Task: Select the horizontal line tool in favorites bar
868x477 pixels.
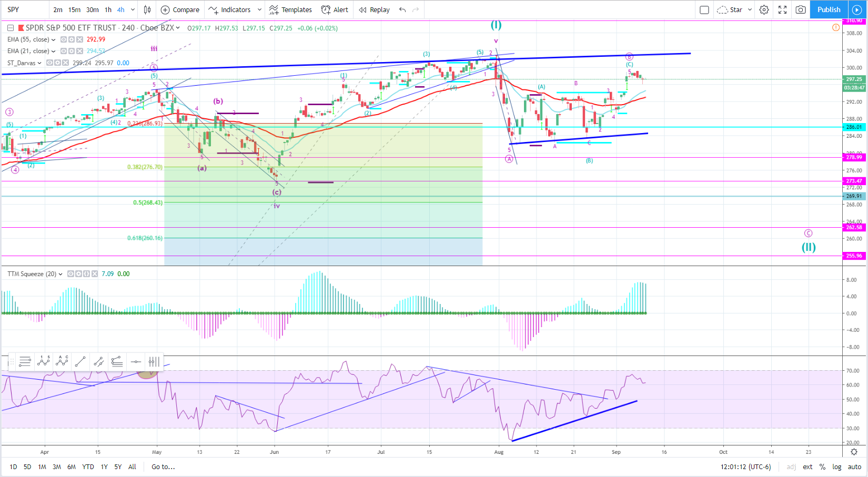Action: [135, 361]
